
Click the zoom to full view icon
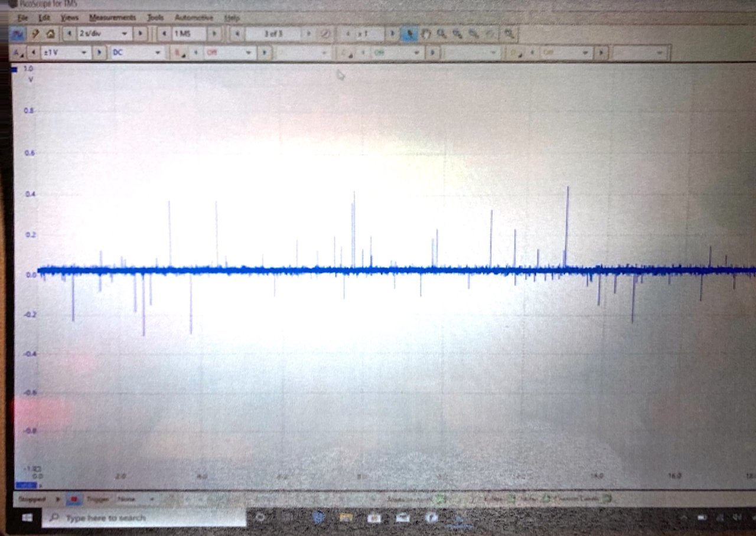(x=509, y=34)
